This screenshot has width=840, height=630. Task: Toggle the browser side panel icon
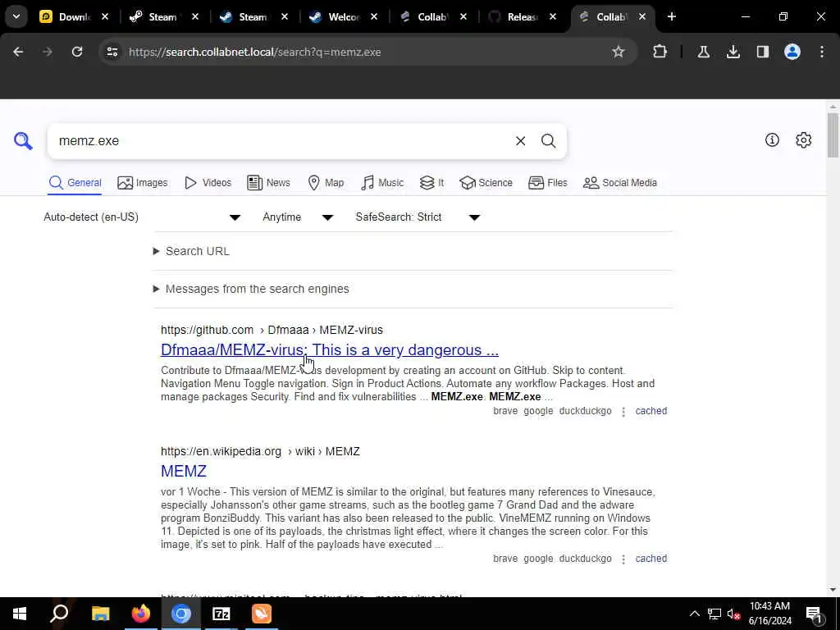point(762,52)
